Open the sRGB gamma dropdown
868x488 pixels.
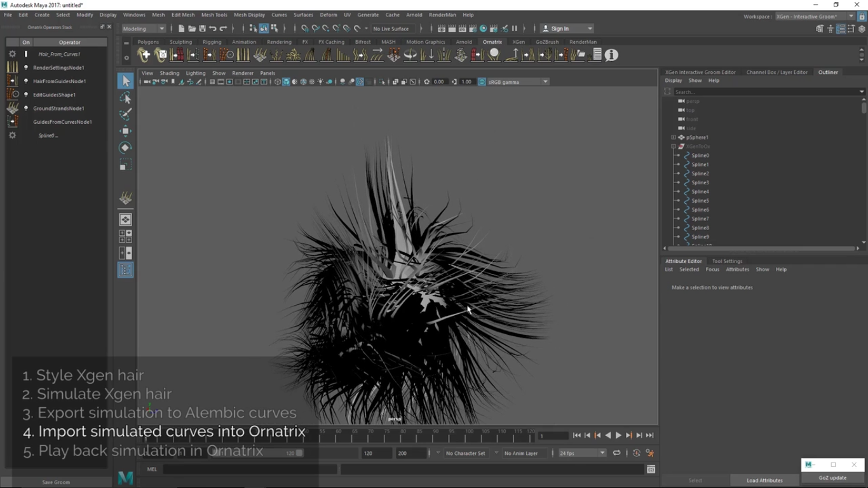tap(519, 82)
